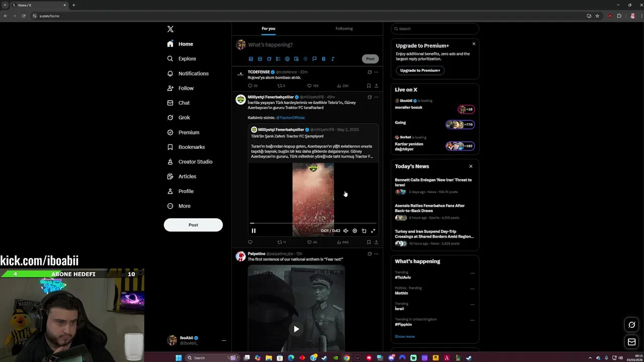
Task: Switch to the For you tab
Action: (x=269, y=29)
